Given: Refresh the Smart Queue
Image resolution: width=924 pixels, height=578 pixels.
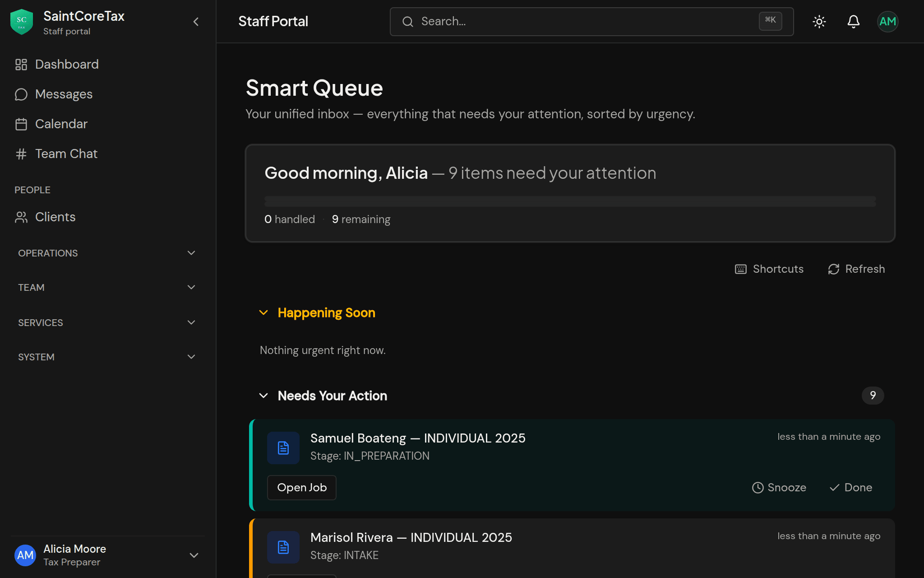Looking at the screenshot, I should point(856,269).
